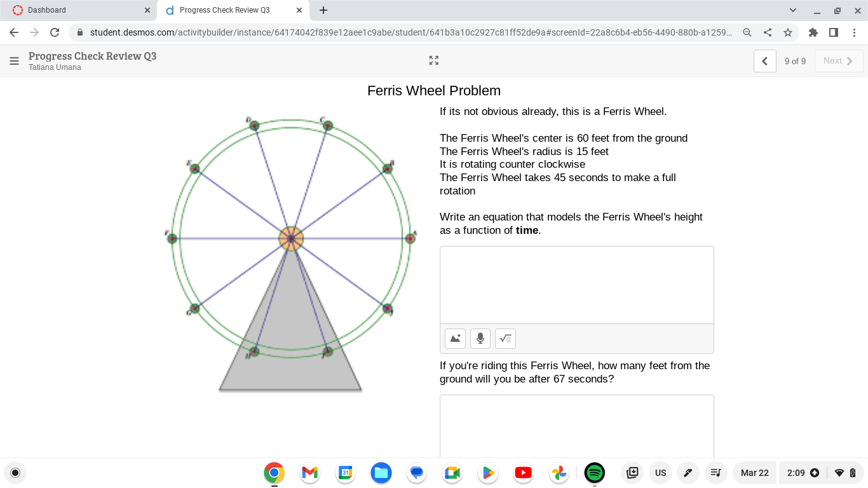
Task: Close the Dashboard tab
Action: point(147,10)
